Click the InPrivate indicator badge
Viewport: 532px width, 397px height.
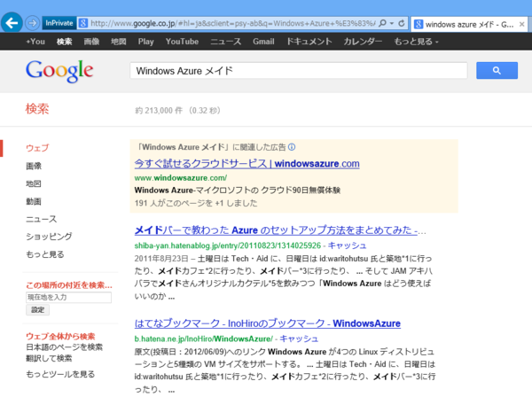point(59,23)
